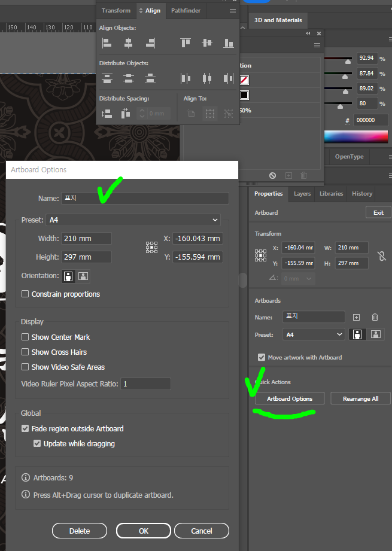The image size is (392, 551).
Task: Click Vertical Distribute Top icon
Action: pos(107,78)
